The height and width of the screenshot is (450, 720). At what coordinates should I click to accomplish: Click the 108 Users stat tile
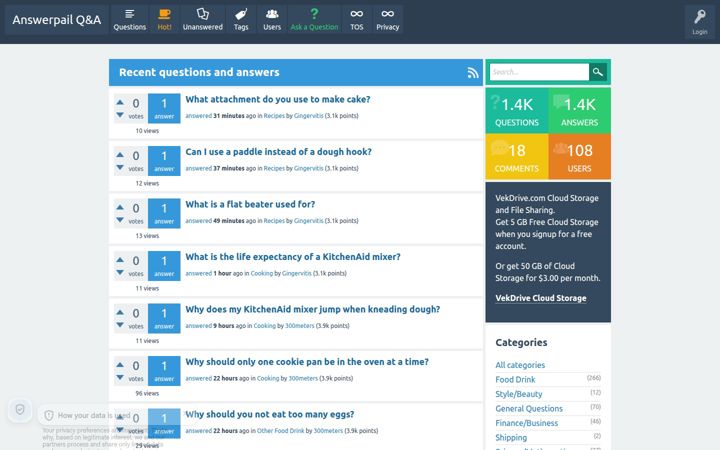579,157
